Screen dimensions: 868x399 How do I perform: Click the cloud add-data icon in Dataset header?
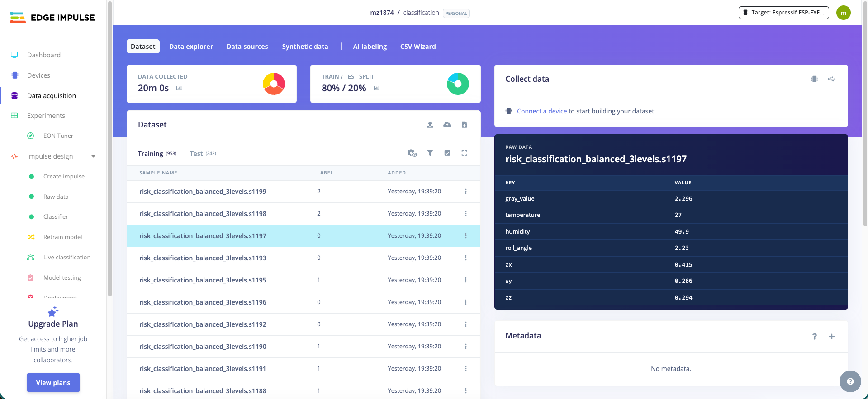[447, 125]
